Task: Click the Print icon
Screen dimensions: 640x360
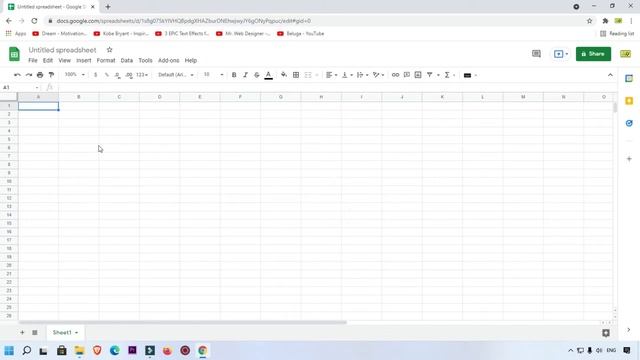Action: click(x=40, y=75)
